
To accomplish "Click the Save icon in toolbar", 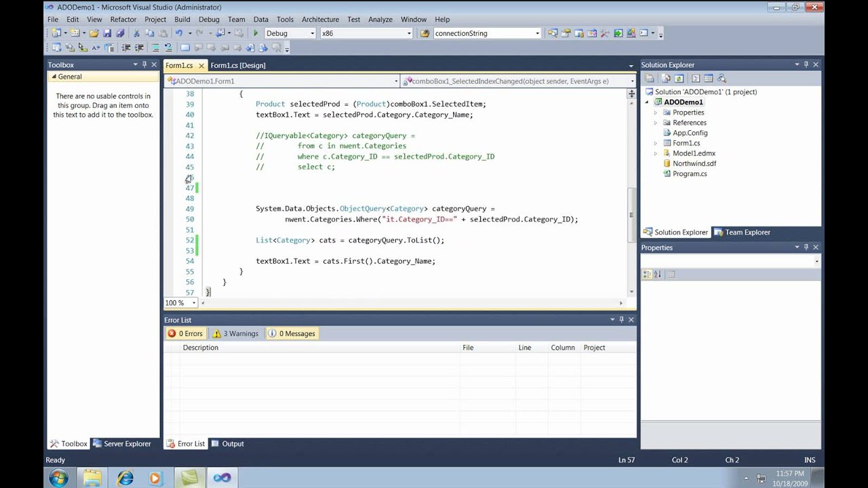I will 107,33.
